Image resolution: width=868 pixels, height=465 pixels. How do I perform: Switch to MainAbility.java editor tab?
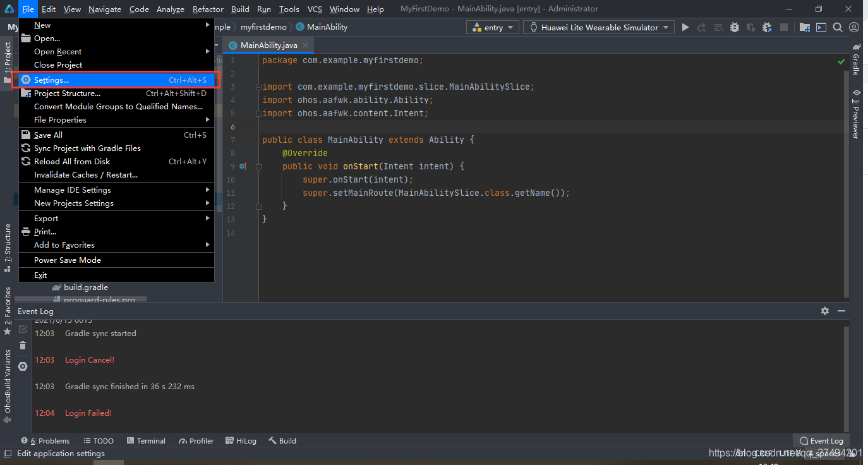point(268,45)
